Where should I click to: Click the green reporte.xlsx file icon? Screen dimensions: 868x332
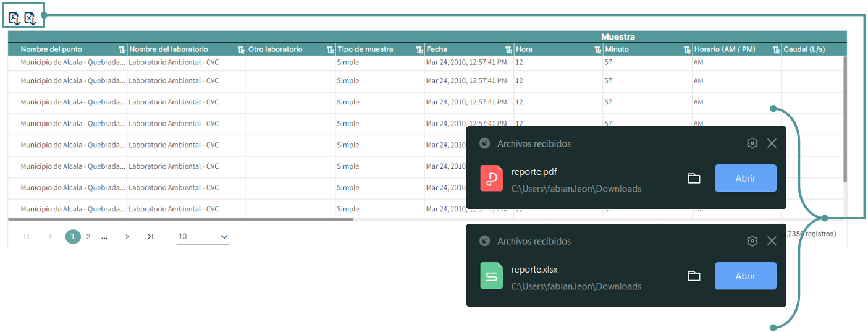click(492, 276)
